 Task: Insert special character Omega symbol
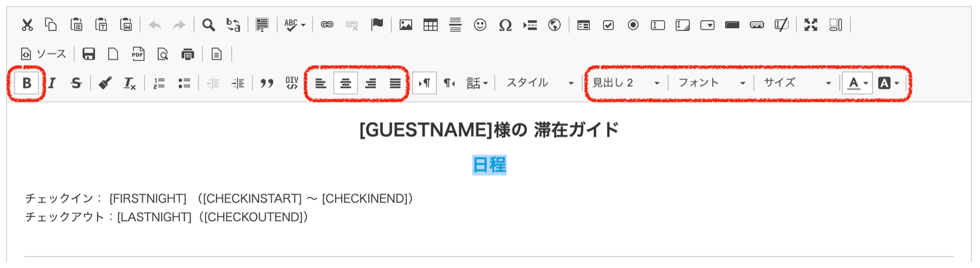[505, 25]
